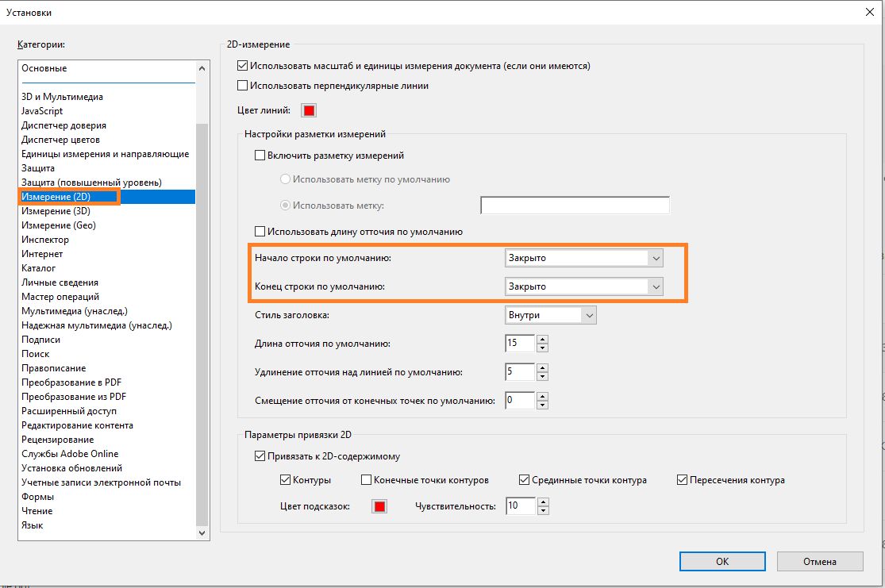885x588 pixels.
Task: Select "JavaScript" category
Action: [x=42, y=111]
